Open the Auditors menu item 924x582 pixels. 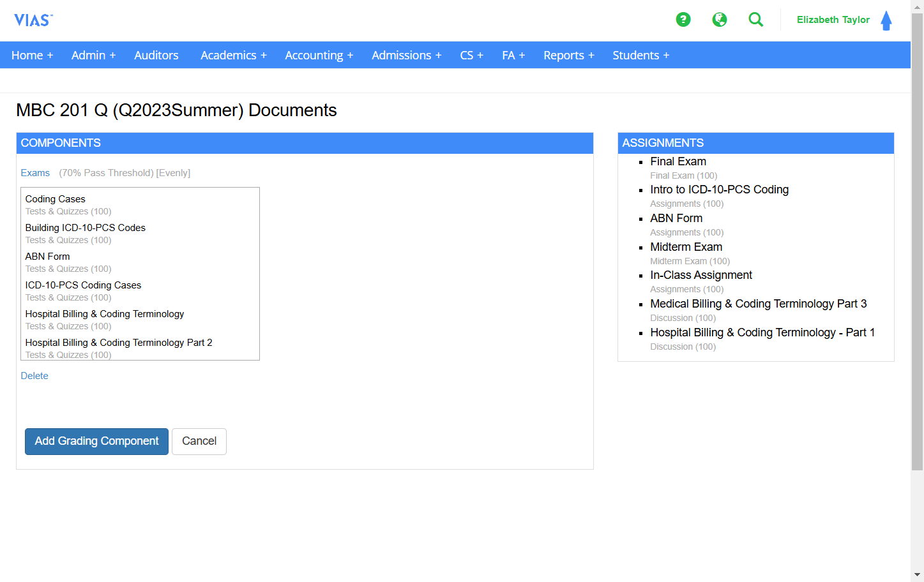156,56
